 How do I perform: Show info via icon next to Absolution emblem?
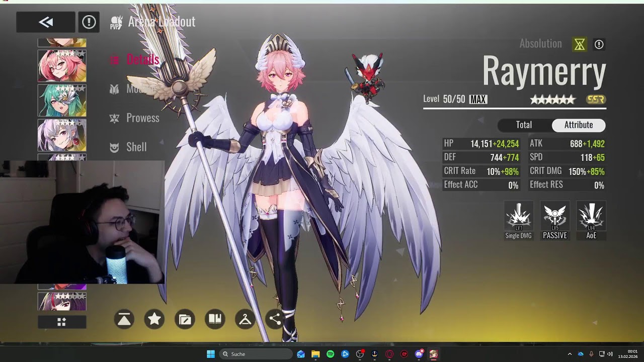click(599, 45)
